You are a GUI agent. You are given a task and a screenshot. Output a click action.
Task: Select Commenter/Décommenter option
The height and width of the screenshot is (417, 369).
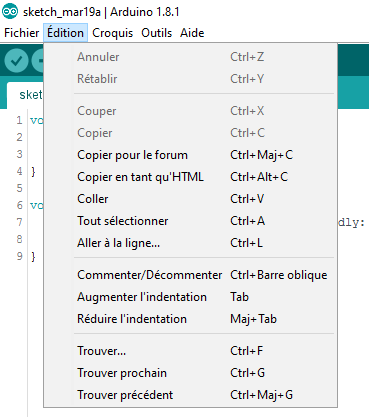coord(191,275)
